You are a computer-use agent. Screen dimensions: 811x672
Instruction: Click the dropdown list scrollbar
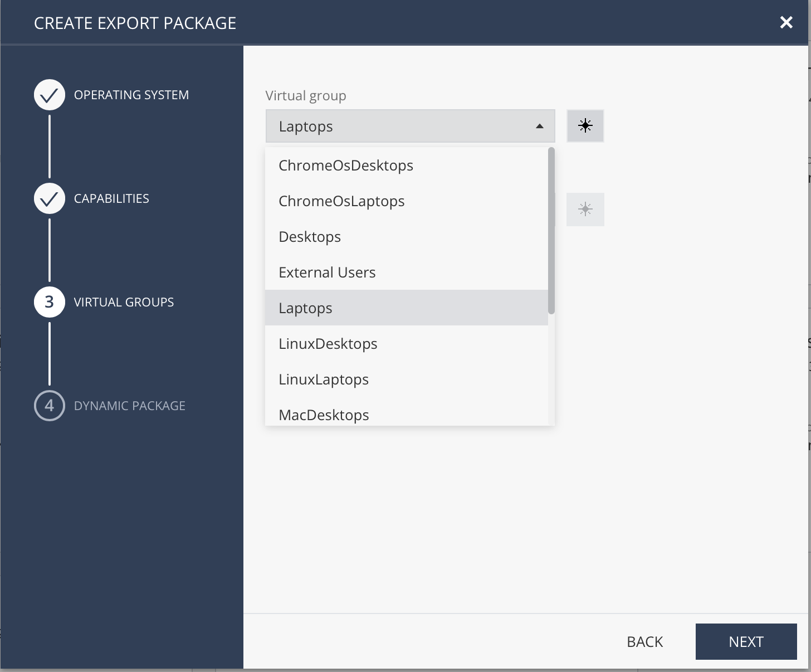pos(551,231)
